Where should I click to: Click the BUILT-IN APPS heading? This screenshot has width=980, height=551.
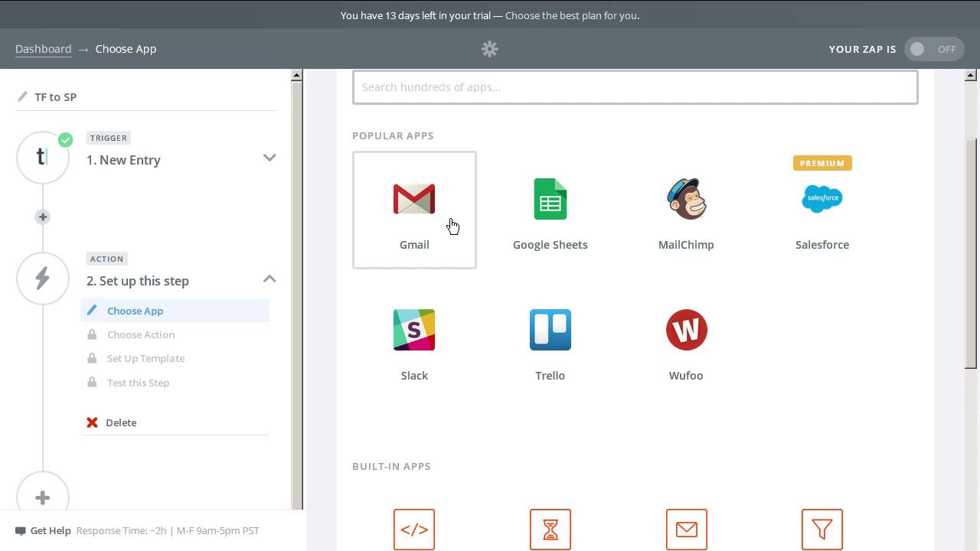(391, 466)
